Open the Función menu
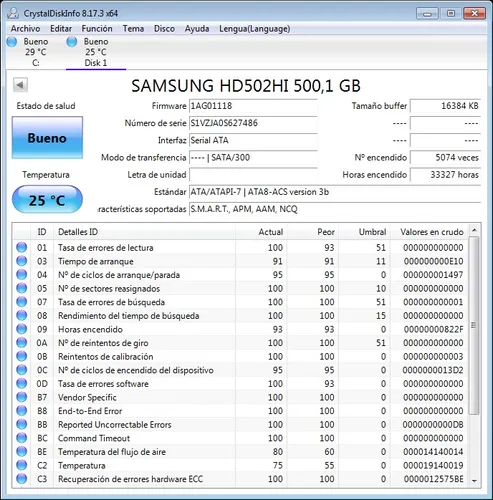 pos(97,29)
